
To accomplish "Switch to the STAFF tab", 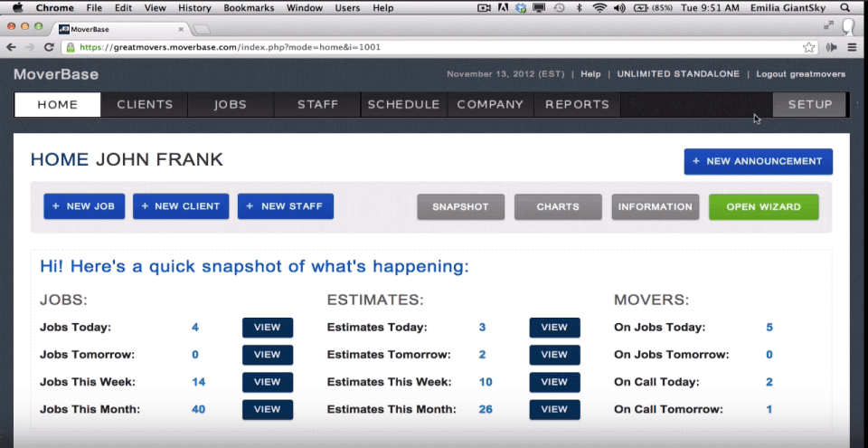I will [317, 104].
